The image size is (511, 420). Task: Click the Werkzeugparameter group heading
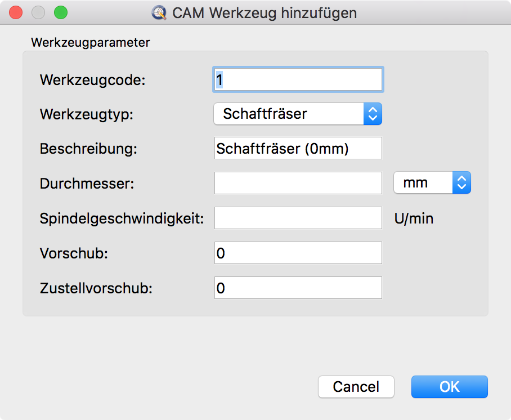91,42
